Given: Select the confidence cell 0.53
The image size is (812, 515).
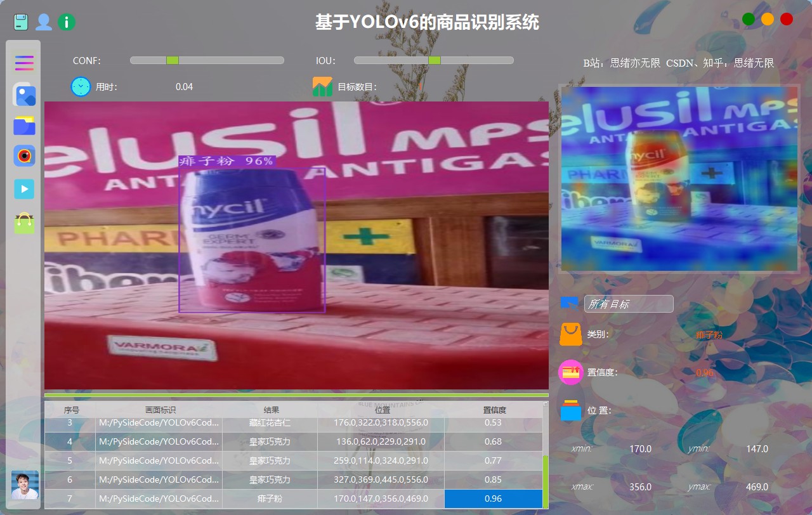Looking at the screenshot, I should (x=494, y=423).
